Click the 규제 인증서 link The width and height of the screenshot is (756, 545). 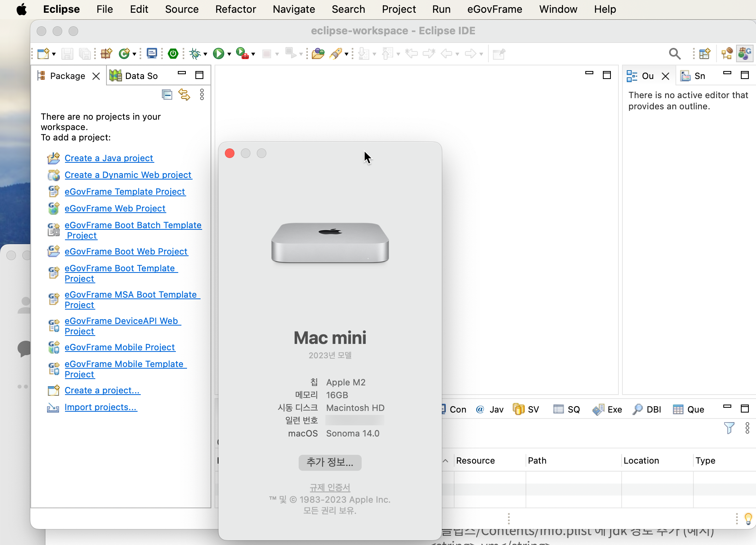[x=330, y=488]
